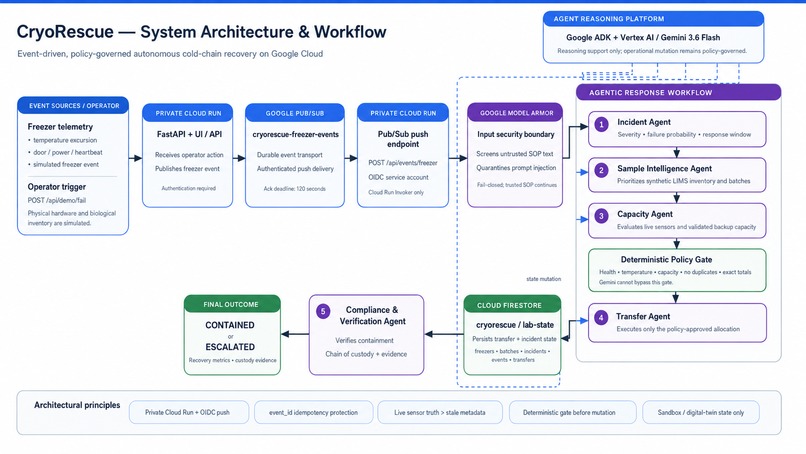Click the 'Cloud Run Invoker only' note

pos(396,192)
